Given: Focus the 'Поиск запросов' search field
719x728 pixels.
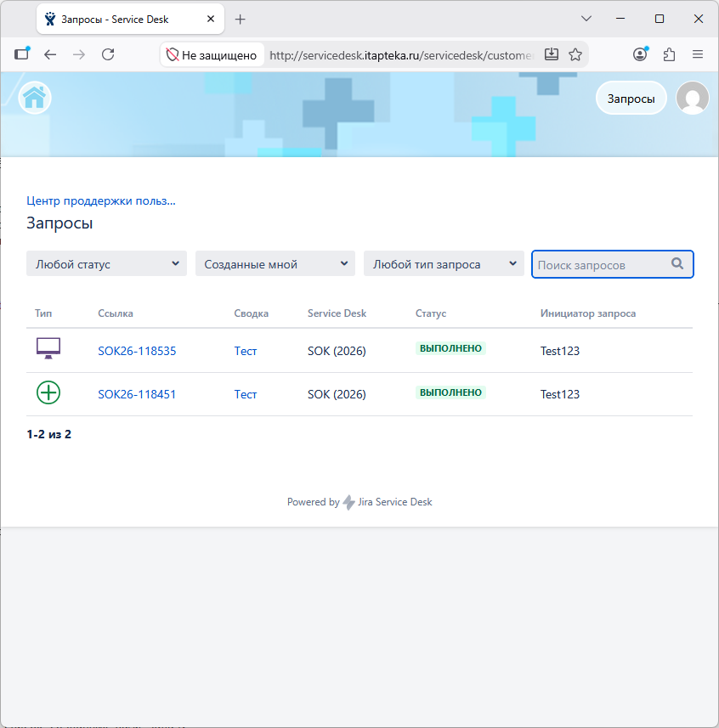Looking at the screenshot, I should tap(612, 264).
